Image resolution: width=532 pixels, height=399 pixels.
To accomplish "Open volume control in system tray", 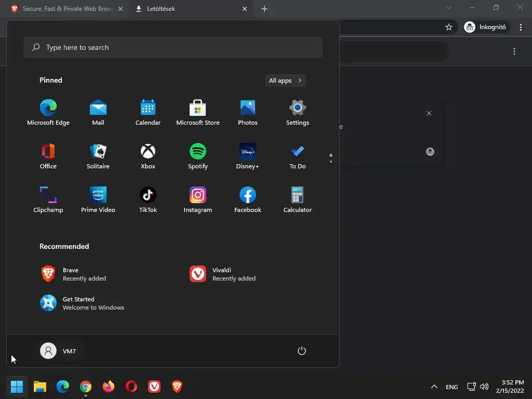I will pyautogui.click(x=484, y=387).
